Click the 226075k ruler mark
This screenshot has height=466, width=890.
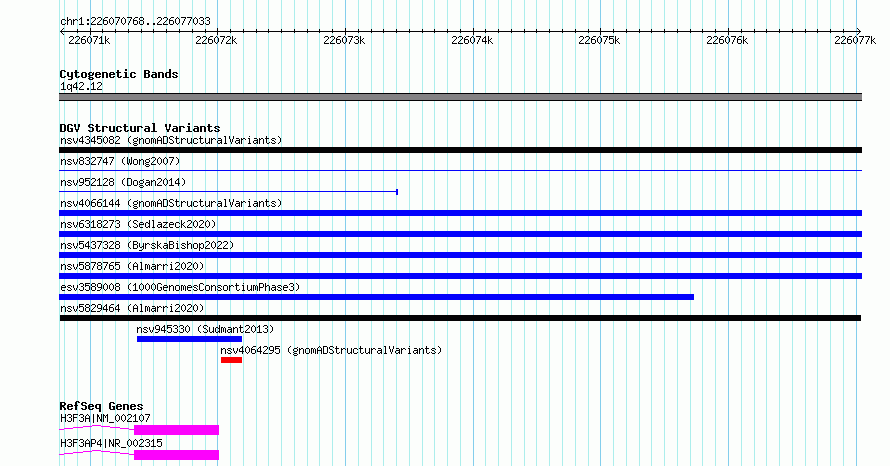point(599,40)
